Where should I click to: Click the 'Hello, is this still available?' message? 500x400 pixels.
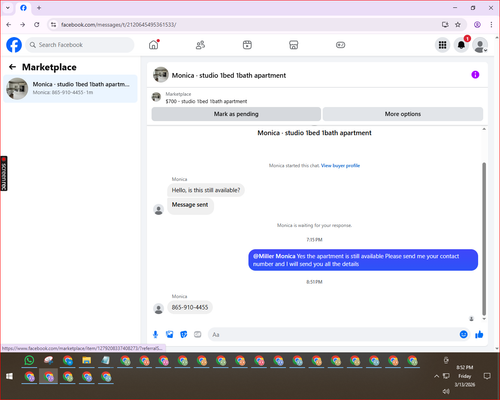tap(206, 190)
